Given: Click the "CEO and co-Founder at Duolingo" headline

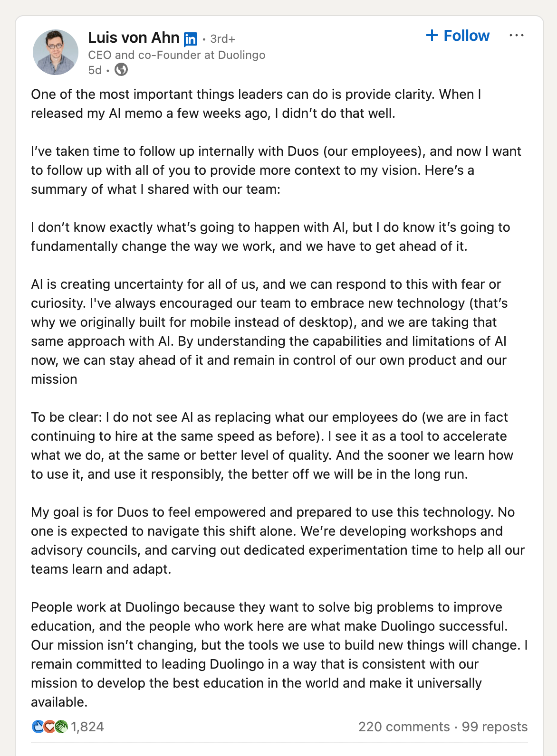Looking at the screenshot, I should 176,55.
